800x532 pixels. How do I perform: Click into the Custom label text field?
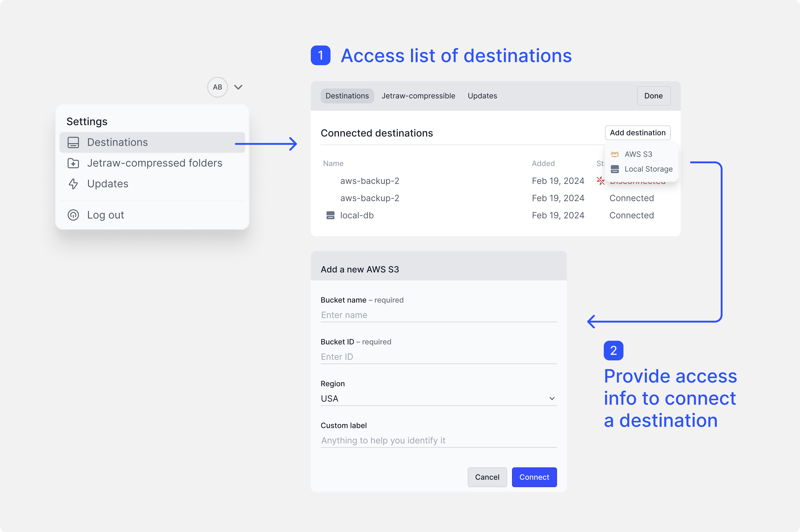pyautogui.click(x=439, y=440)
